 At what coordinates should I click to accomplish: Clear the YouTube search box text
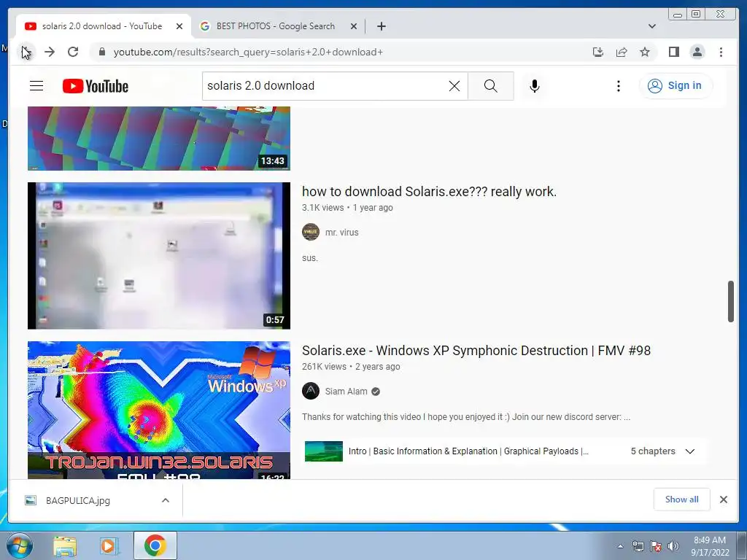click(x=454, y=86)
